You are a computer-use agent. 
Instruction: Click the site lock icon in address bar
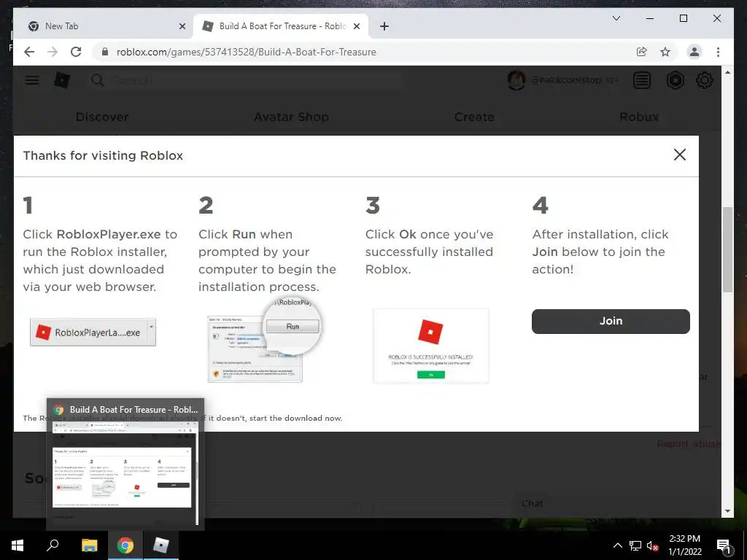point(105,52)
